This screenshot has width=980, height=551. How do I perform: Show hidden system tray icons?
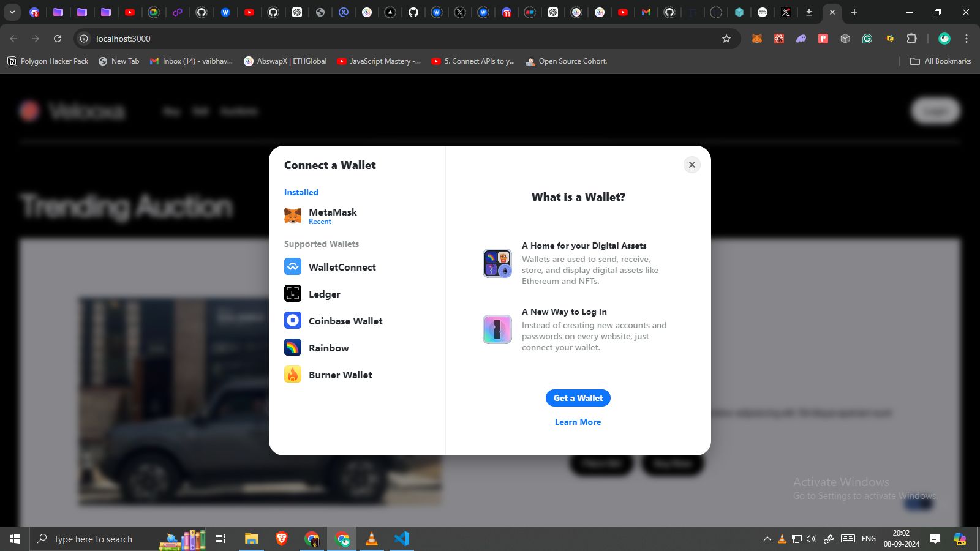click(x=767, y=539)
